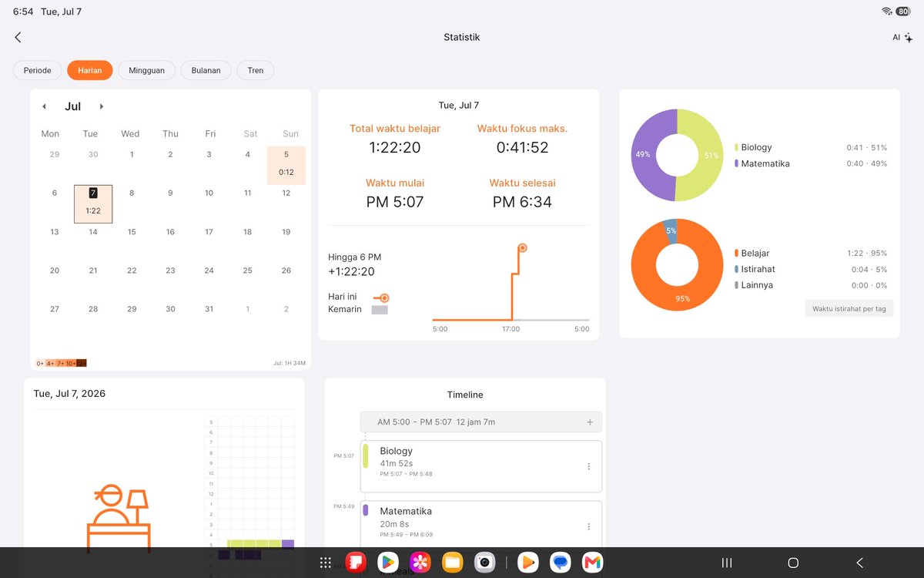Click the AM 5:00 ~ PM 5:07 gap row

[481, 422]
